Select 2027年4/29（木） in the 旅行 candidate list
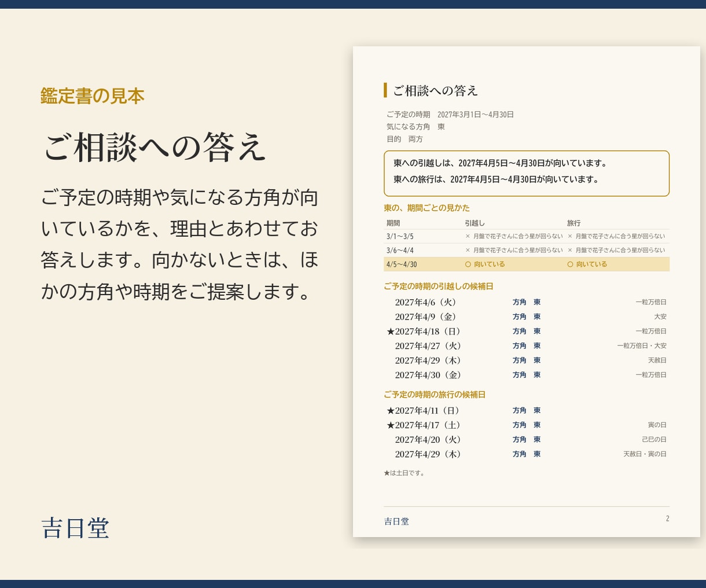The image size is (706, 588). pos(428,454)
